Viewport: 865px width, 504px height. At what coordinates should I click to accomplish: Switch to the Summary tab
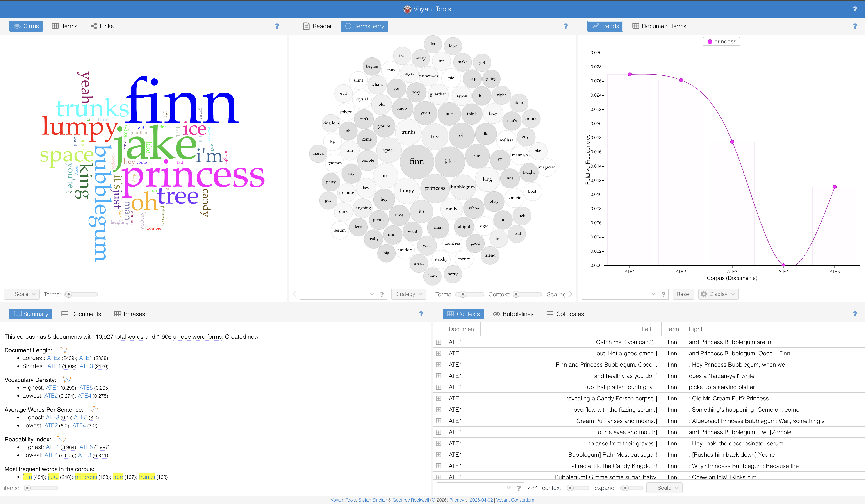pos(31,314)
